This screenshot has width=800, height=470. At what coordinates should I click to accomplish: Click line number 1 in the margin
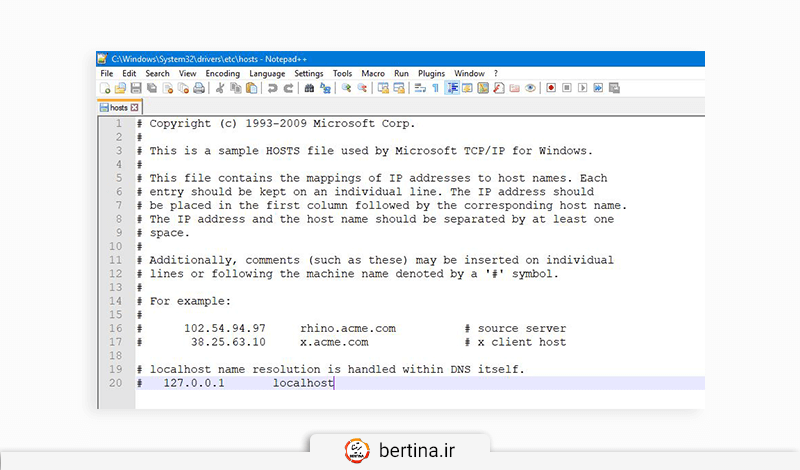point(119,123)
